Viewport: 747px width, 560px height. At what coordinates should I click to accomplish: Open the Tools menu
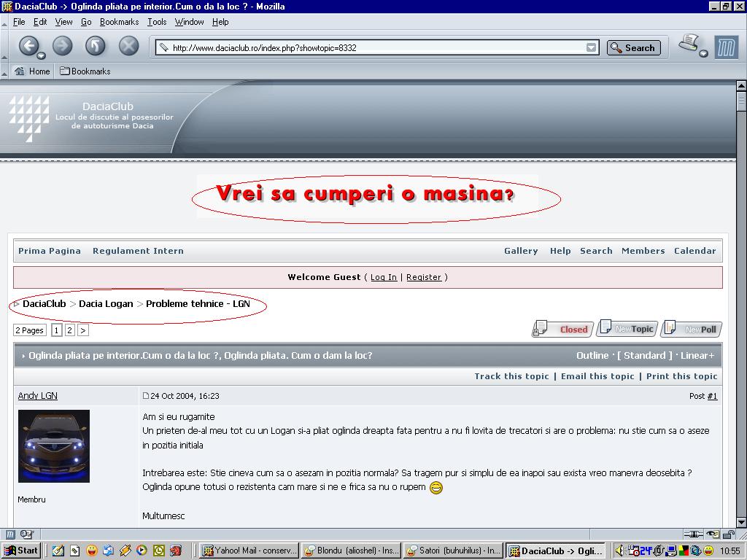tap(157, 22)
